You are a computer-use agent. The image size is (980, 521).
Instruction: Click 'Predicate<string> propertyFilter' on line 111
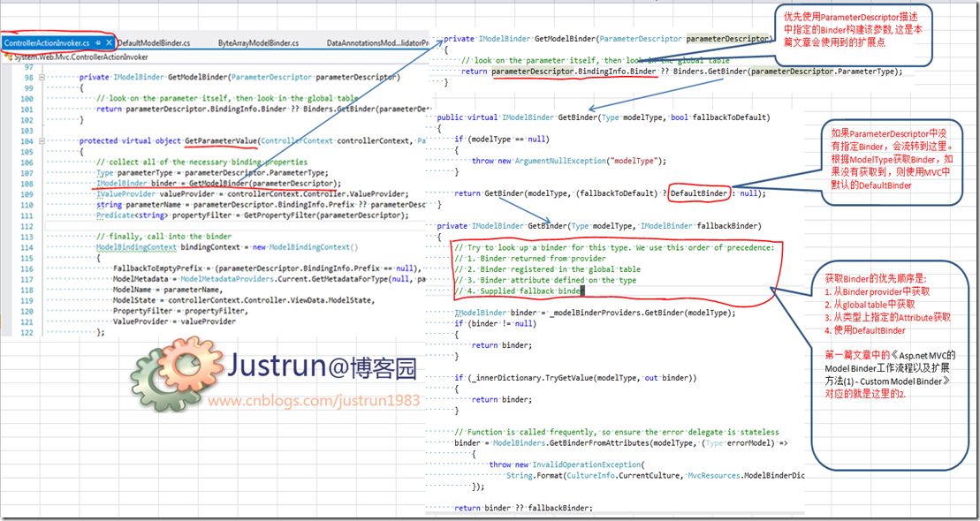point(253,215)
